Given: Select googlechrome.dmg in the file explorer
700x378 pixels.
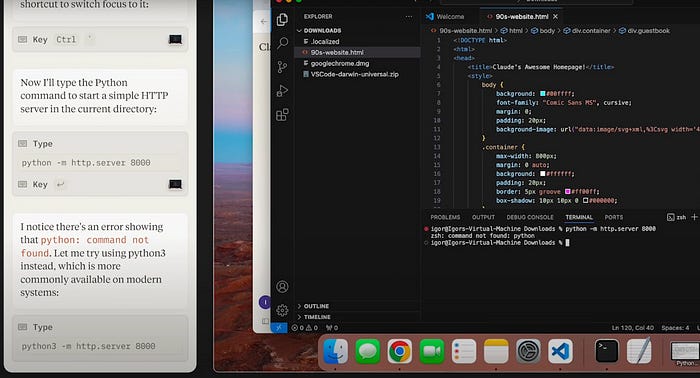Looking at the screenshot, I should coord(340,63).
